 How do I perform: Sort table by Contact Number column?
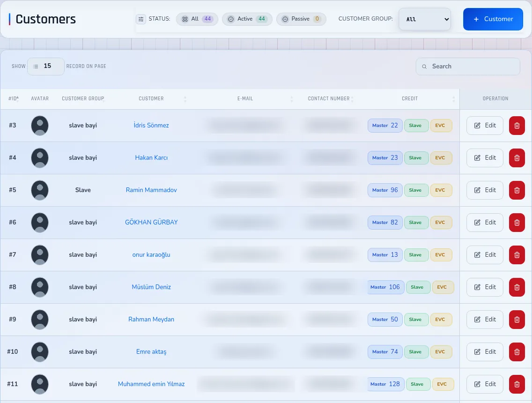tap(328, 98)
